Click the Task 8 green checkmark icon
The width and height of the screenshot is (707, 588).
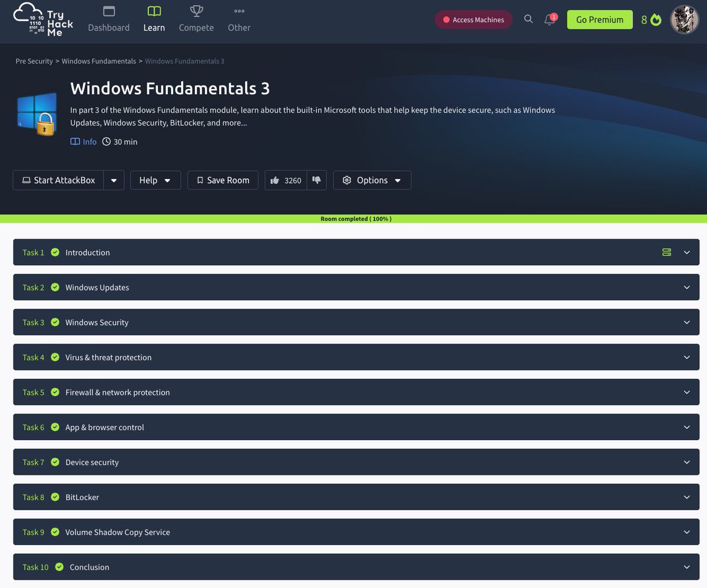pos(55,497)
